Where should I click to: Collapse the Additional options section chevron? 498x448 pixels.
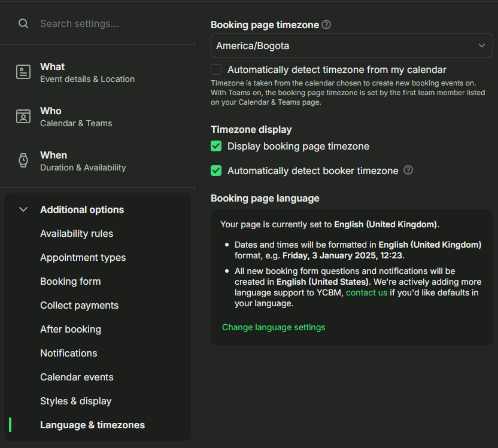pyautogui.click(x=23, y=209)
